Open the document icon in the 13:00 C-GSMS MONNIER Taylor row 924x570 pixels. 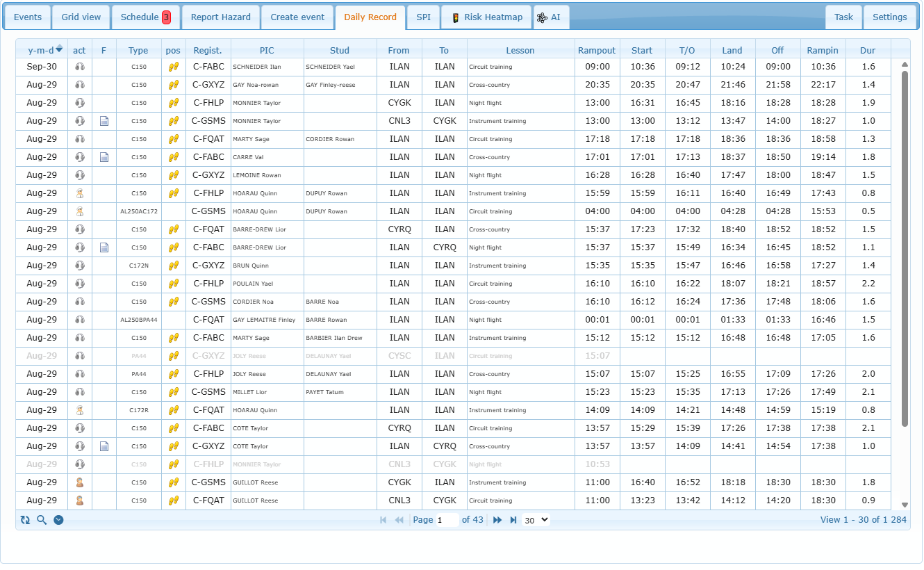[x=104, y=121]
